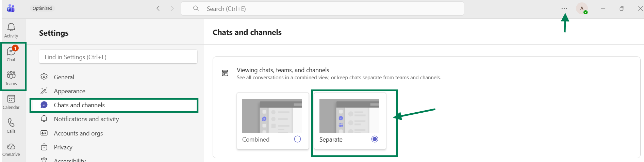Click the Separate layout preview thumbnail
The width and height of the screenshot is (644, 162).
click(349, 116)
